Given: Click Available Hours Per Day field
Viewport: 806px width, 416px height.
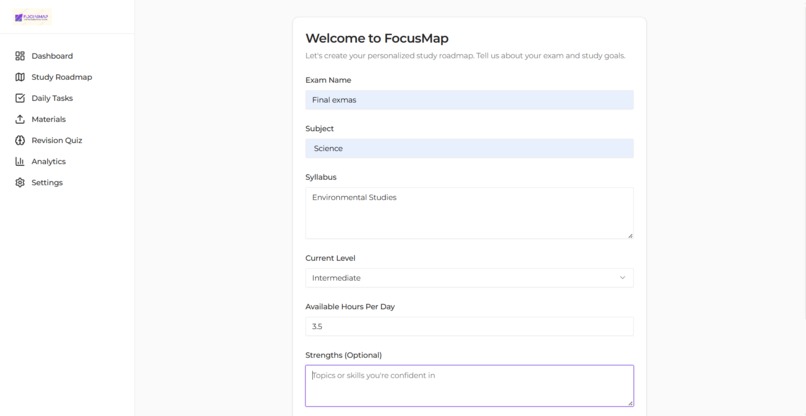Looking at the screenshot, I should pos(469,326).
